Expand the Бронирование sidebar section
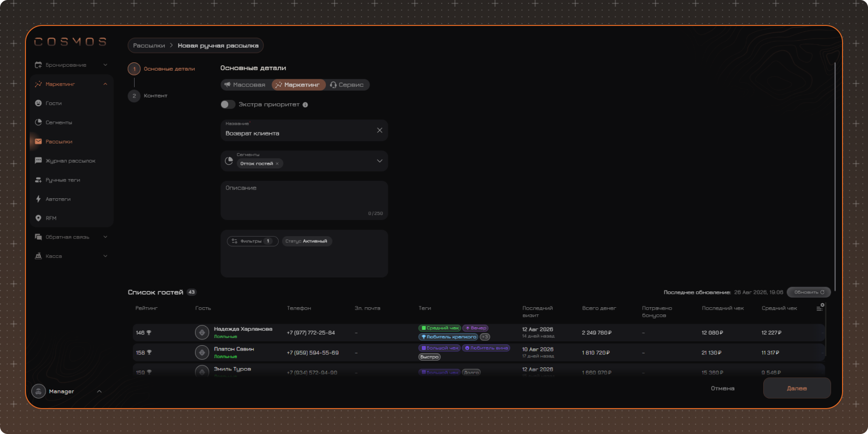This screenshot has width=868, height=434. pos(105,65)
